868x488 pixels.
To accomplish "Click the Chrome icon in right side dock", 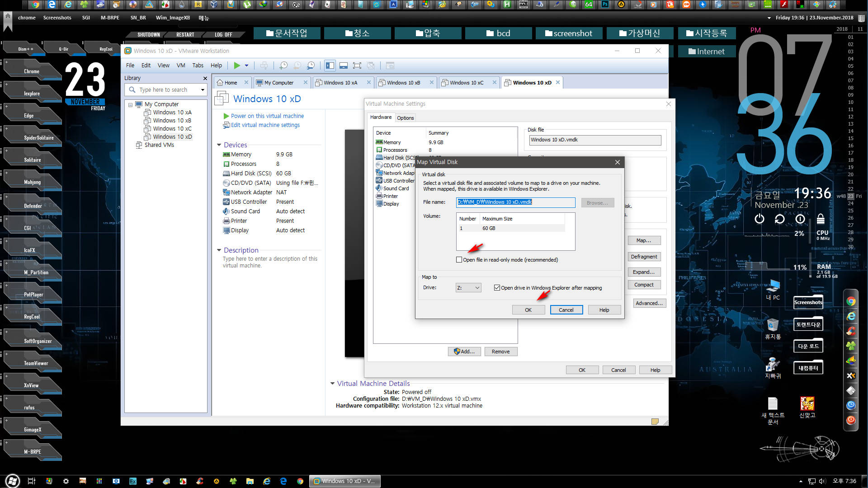I will tap(851, 301).
